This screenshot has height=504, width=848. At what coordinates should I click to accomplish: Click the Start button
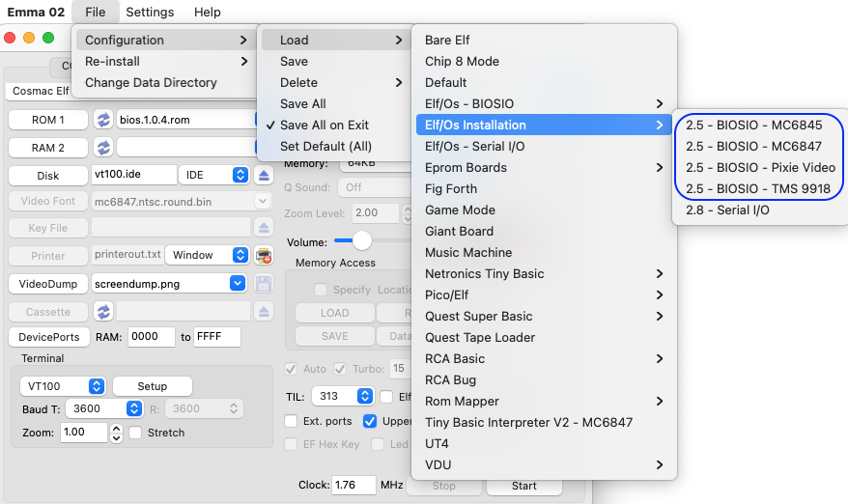click(524, 486)
